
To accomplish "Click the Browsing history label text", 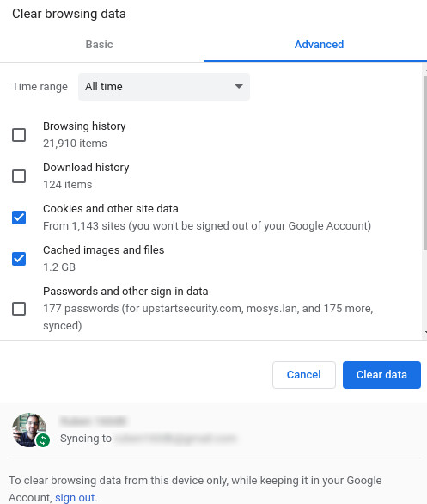I will tap(84, 126).
